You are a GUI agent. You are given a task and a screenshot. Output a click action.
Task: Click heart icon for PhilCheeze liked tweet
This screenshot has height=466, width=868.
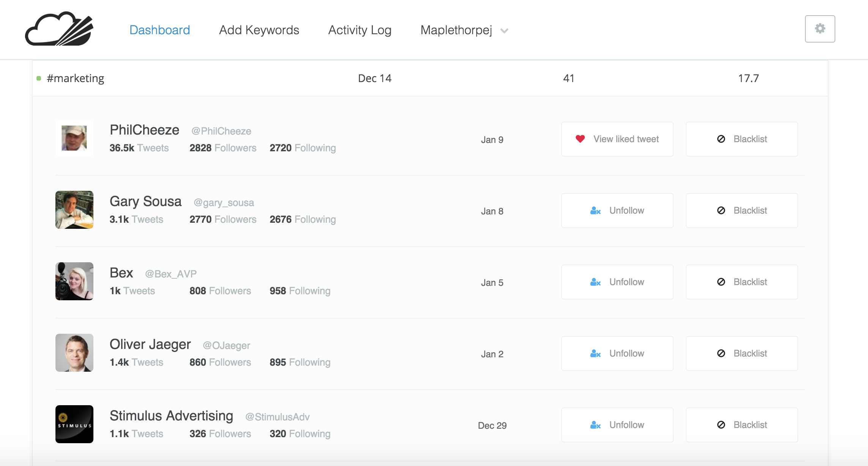tap(580, 139)
